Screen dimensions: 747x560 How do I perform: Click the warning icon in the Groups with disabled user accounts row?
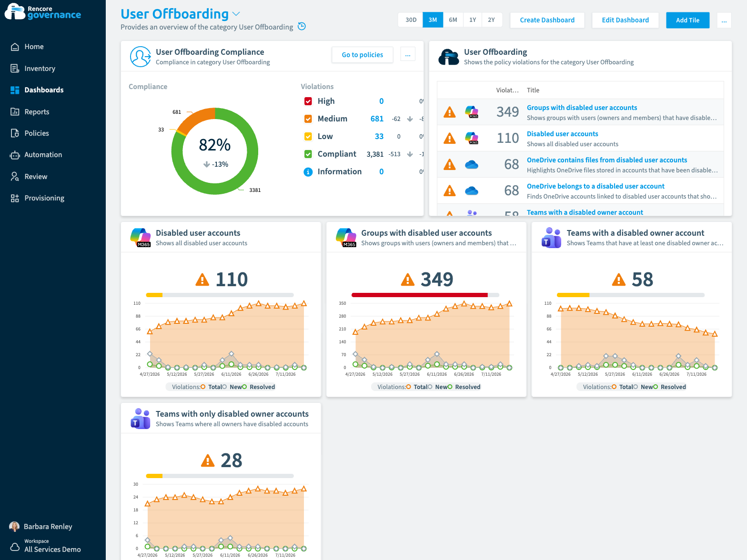[x=449, y=112]
